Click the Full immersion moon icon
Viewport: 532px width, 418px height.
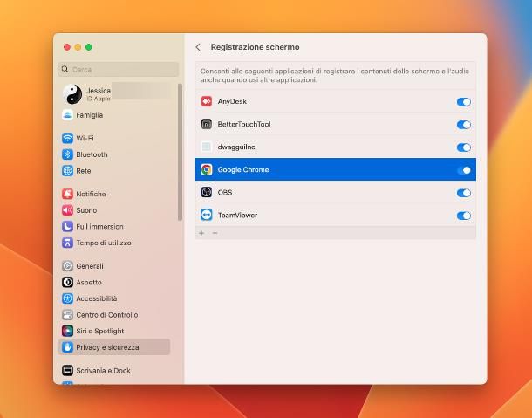coord(67,227)
